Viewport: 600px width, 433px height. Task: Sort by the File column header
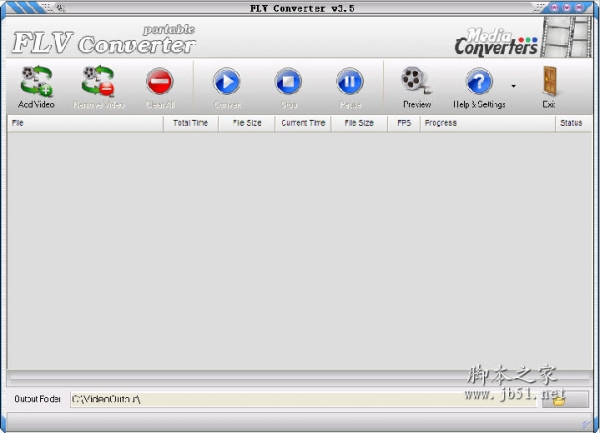tap(85, 123)
